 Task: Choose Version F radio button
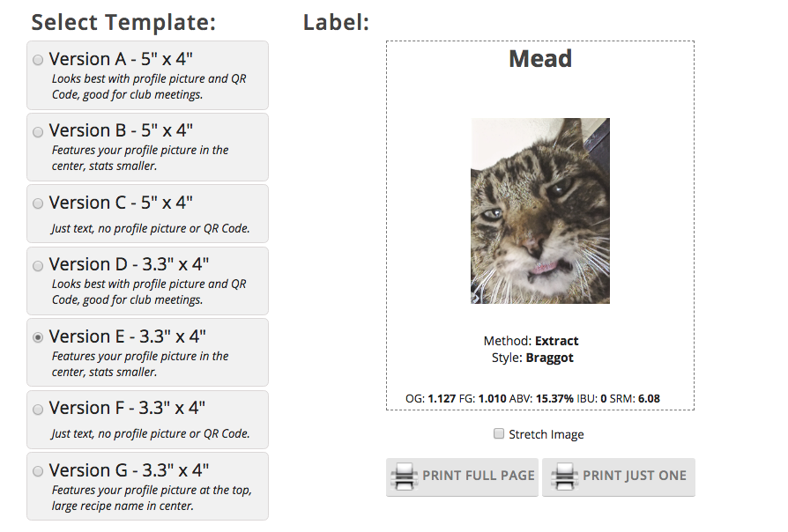(x=38, y=410)
